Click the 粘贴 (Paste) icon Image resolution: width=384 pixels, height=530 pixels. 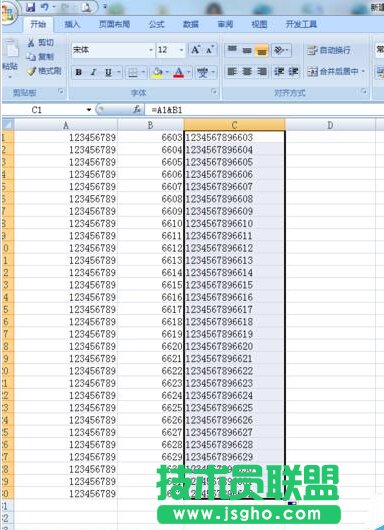[11, 49]
